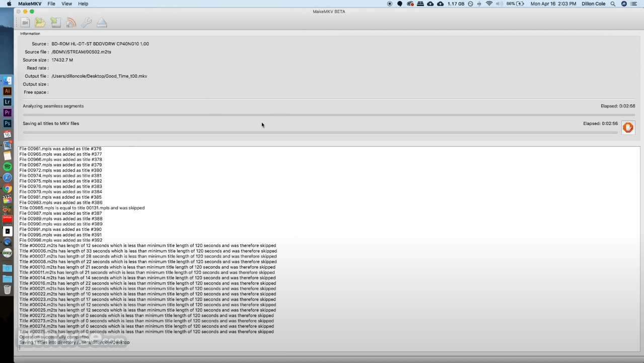Open the Trash in the dock
Screen dimensions: 644x363
(x=7, y=289)
